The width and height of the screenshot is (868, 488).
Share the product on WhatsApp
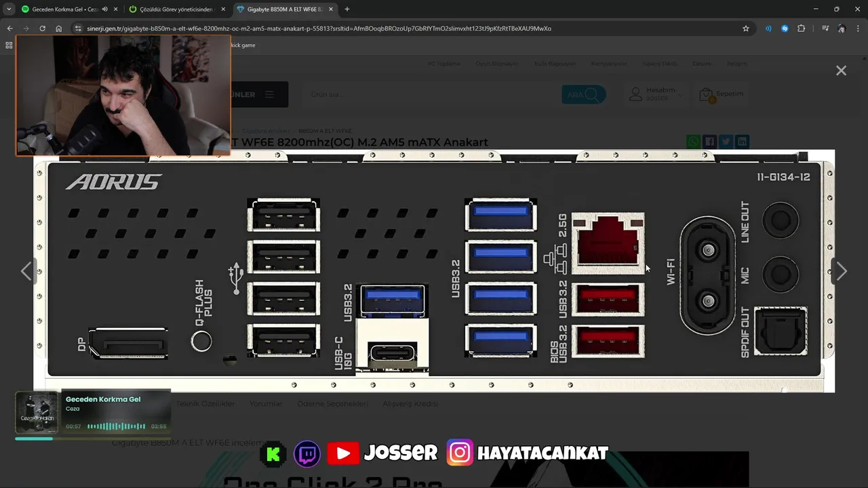693,142
